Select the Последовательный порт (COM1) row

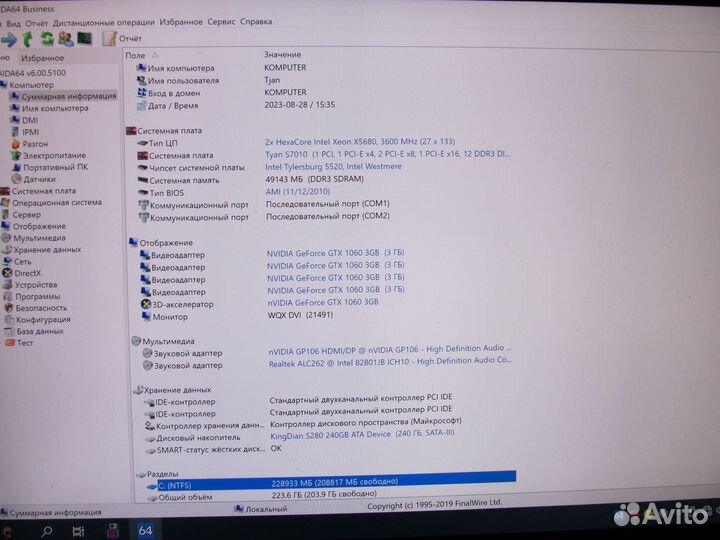point(264,204)
